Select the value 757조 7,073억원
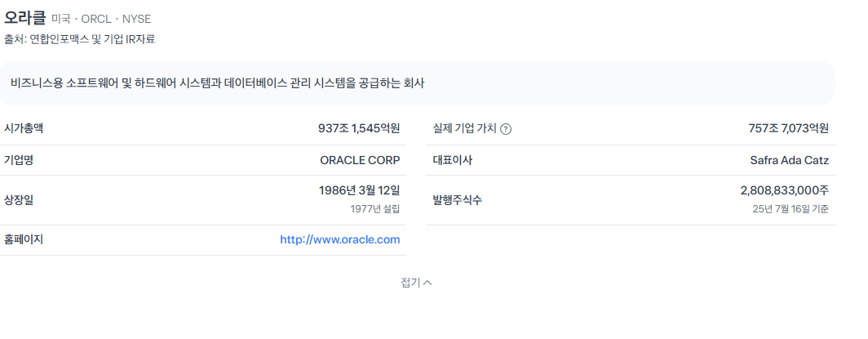This screenshot has height=339, width=868. pyautogui.click(x=788, y=128)
